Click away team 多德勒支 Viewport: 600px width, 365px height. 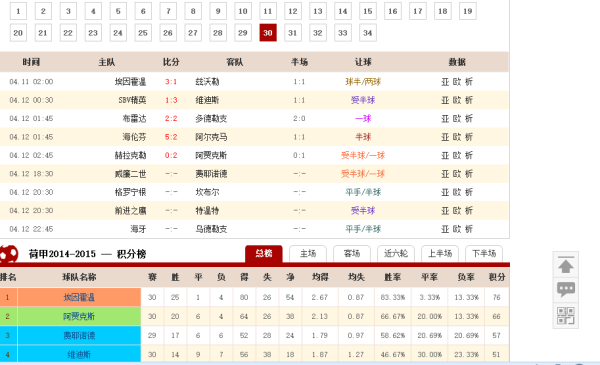pyautogui.click(x=211, y=119)
